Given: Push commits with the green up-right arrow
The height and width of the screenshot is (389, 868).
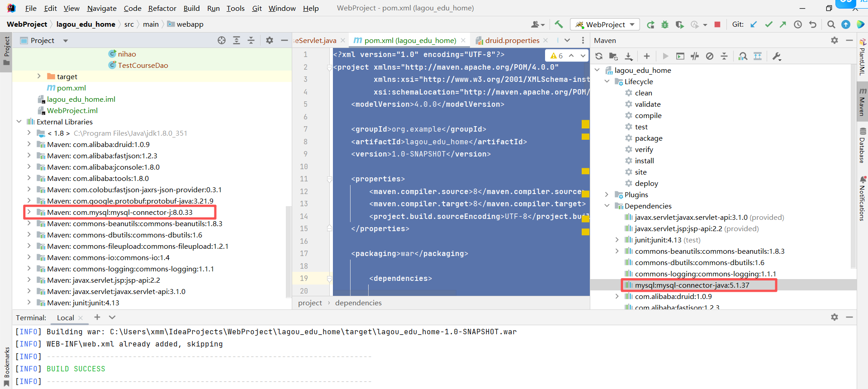Looking at the screenshot, I should (783, 24).
